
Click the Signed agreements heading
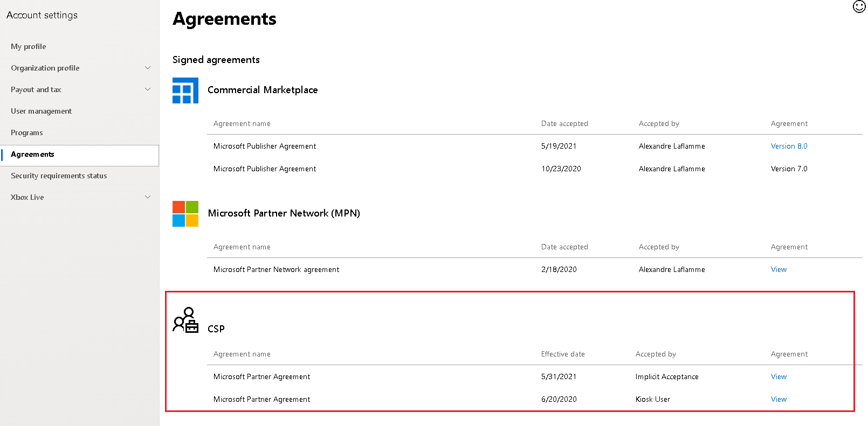coord(216,60)
